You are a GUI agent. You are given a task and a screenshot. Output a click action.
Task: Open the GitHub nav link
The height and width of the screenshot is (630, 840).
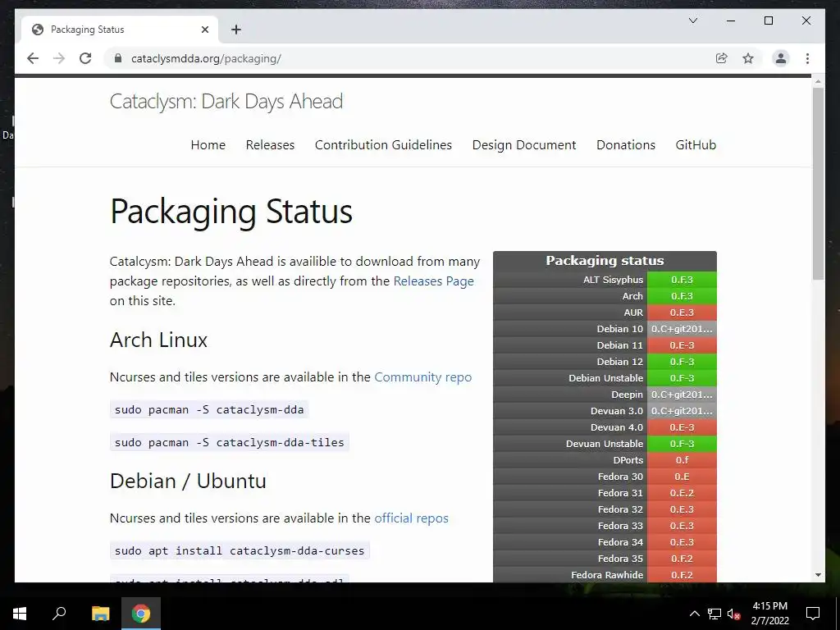click(x=696, y=145)
